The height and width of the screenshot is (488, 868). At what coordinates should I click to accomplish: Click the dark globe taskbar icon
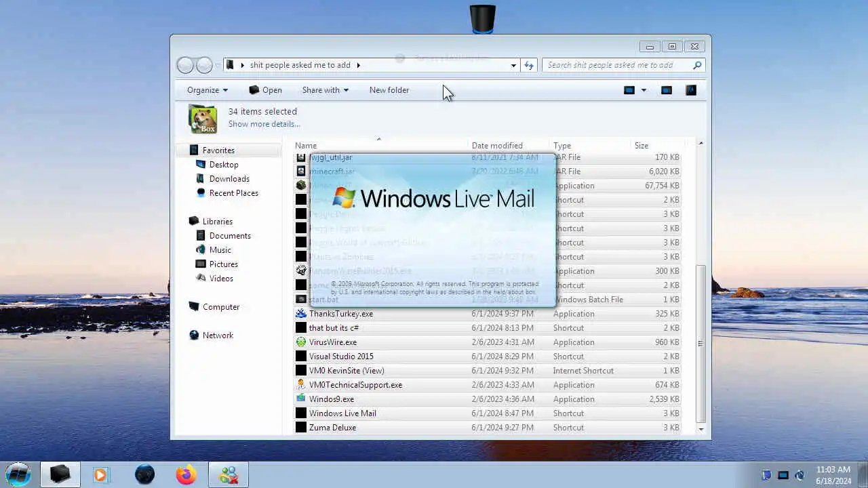[144, 474]
